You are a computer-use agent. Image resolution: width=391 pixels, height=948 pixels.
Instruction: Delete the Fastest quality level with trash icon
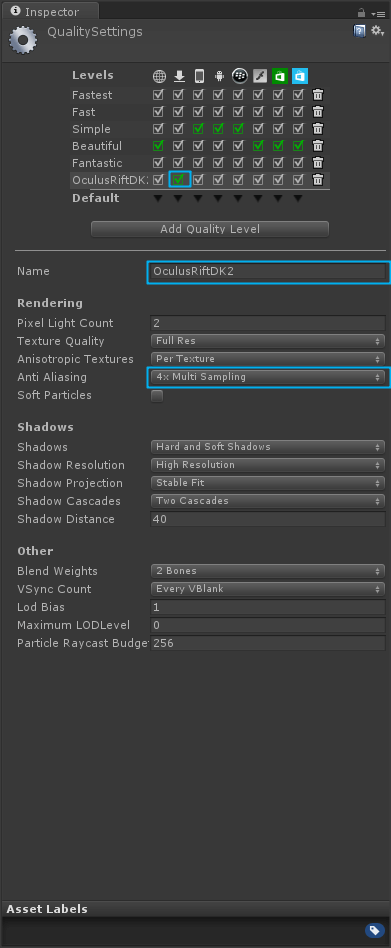(x=318, y=94)
